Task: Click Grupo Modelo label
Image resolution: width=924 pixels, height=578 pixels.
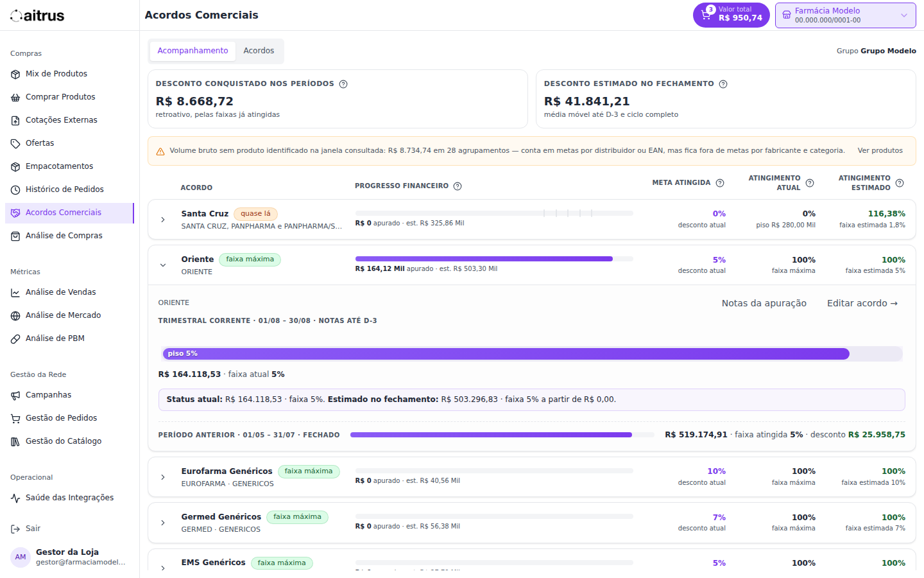Action: point(888,51)
